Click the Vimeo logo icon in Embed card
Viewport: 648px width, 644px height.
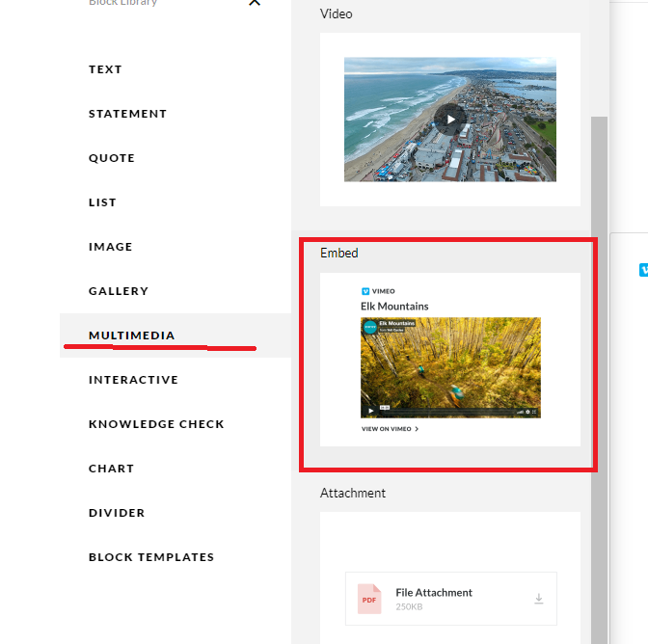click(365, 291)
